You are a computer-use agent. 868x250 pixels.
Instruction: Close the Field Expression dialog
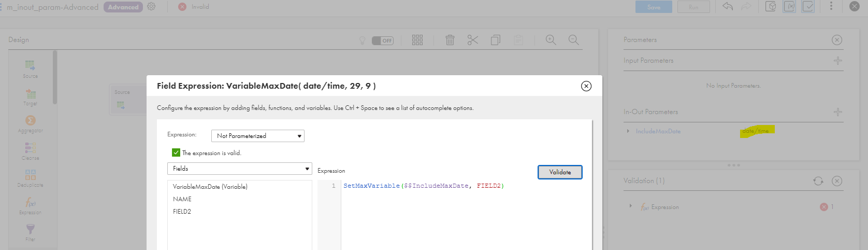coord(586,86)
